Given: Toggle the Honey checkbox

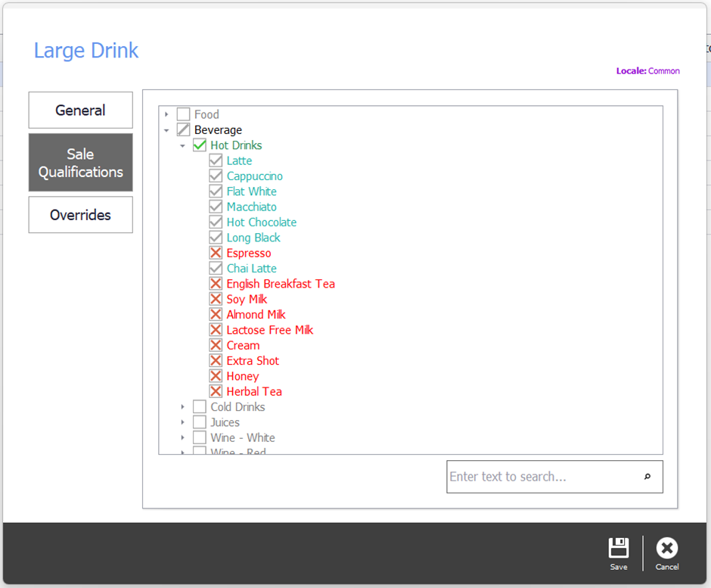Looking at the screenshot, I should (x=216, y=377).
